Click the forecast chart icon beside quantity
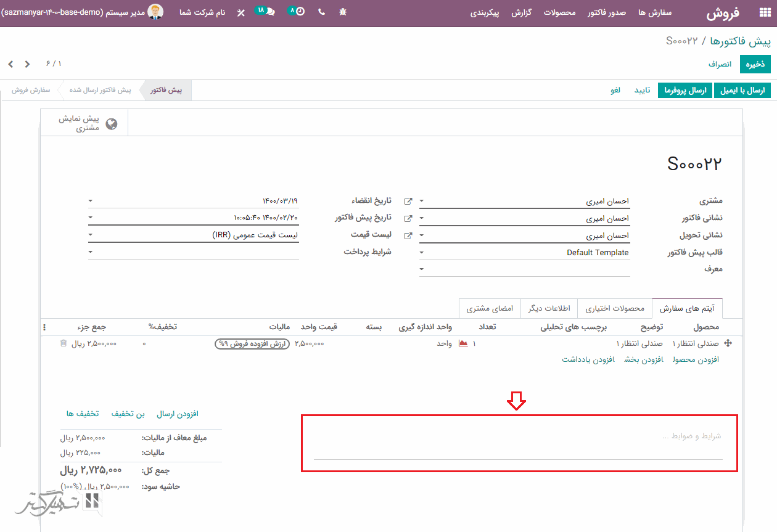The height and width of the screenshot is (532, 777). (463, 343)
